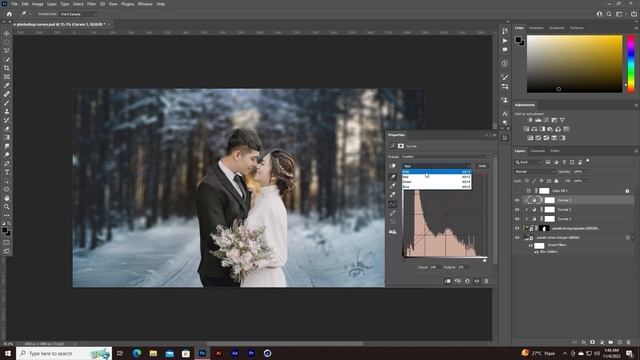Choose draw to modify the curve pencil
This screenshot has height=360, width=640.
tap(392, 213)
